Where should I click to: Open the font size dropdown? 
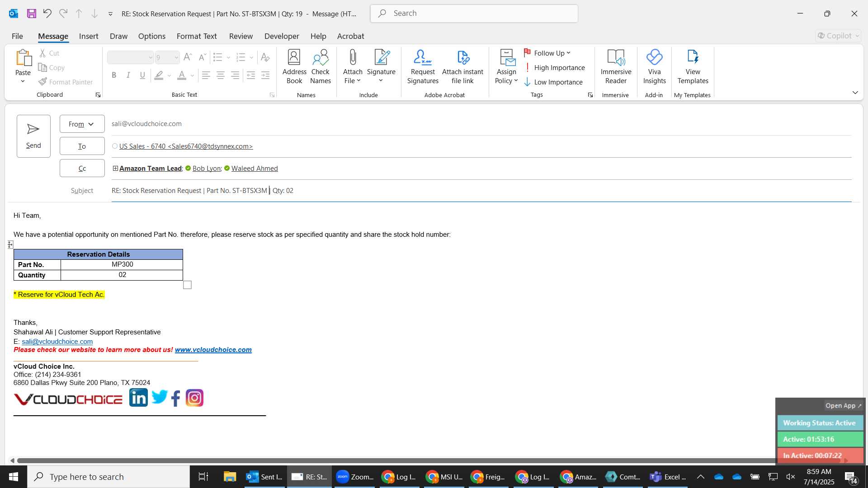[x=176, y=57]
